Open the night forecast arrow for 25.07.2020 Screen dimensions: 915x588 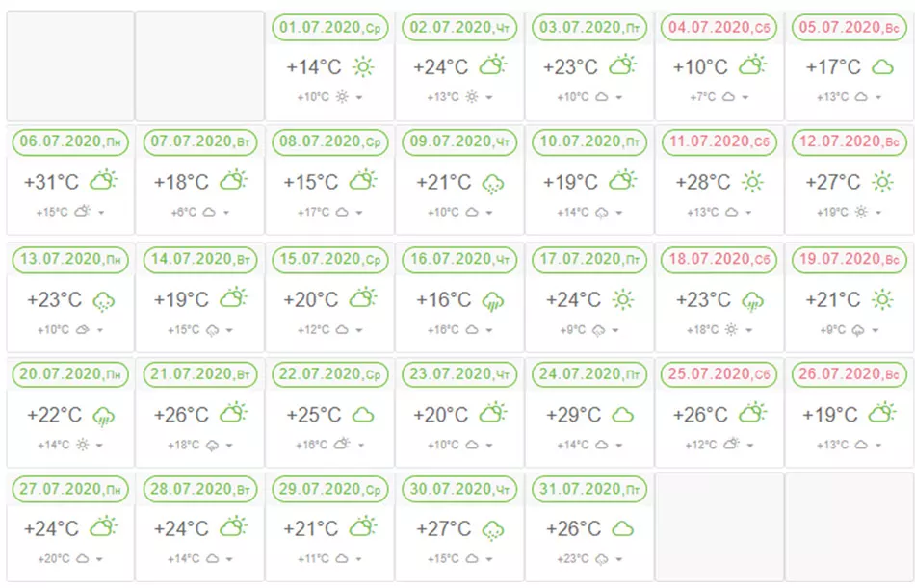coord(750,445)
